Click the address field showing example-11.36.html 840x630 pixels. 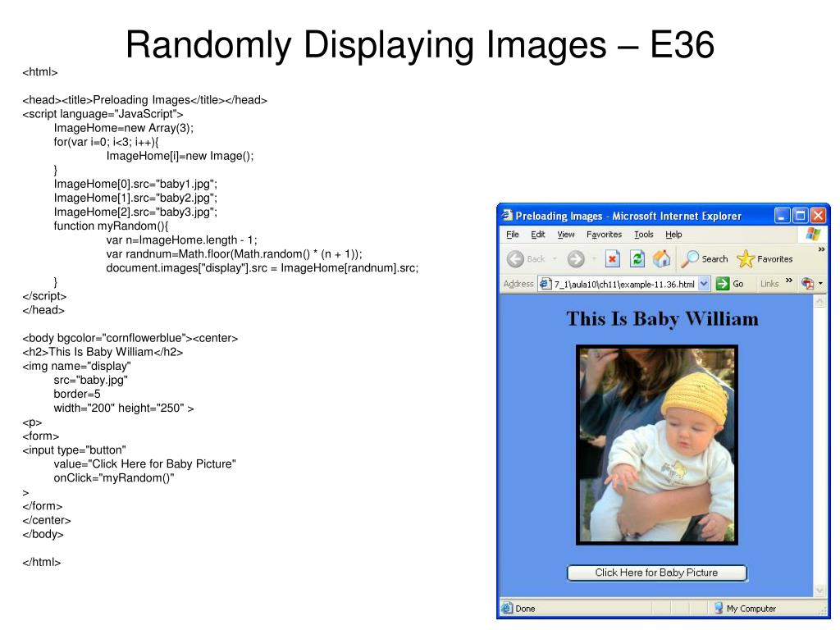click(624, 284)
